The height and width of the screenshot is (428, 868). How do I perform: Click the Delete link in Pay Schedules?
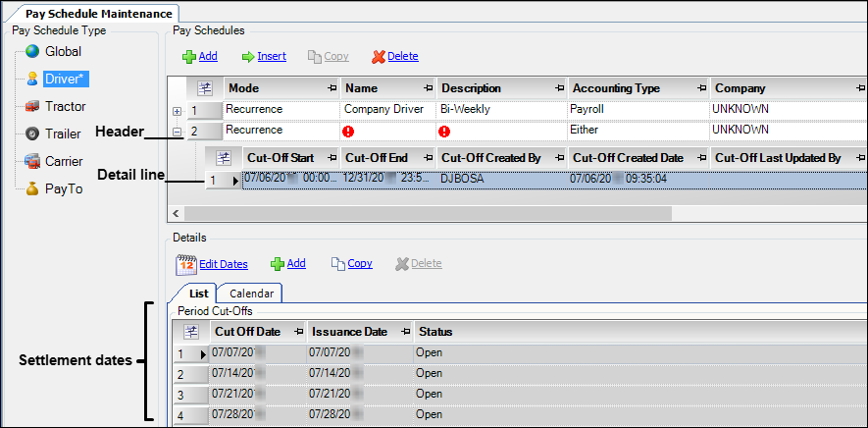coord(403,57)
